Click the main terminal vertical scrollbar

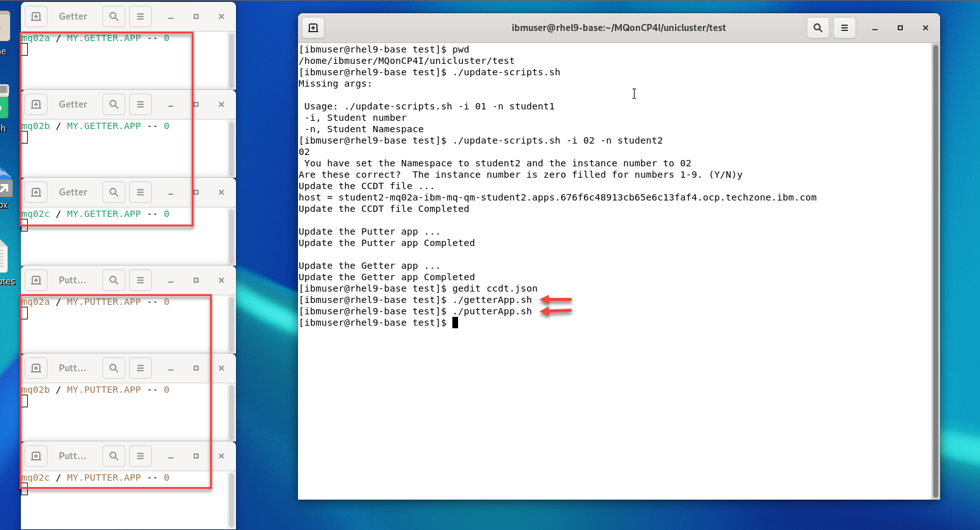click(x=935, y=271)
